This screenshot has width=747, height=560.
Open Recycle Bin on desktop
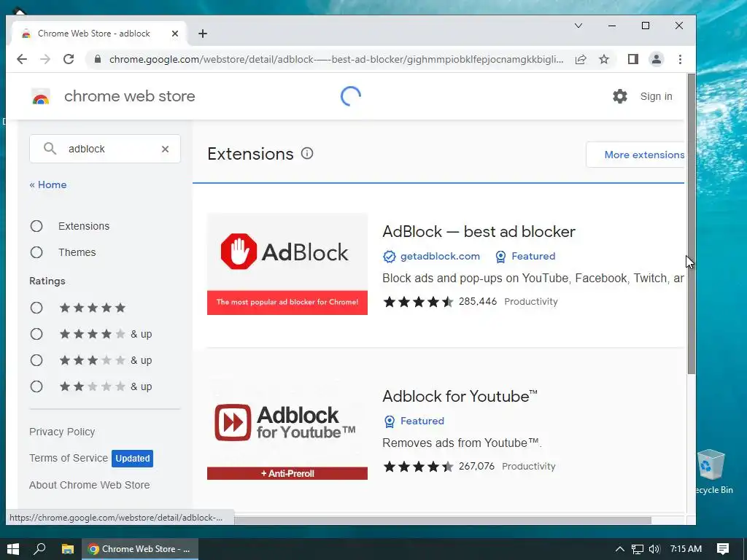[711, 472]
